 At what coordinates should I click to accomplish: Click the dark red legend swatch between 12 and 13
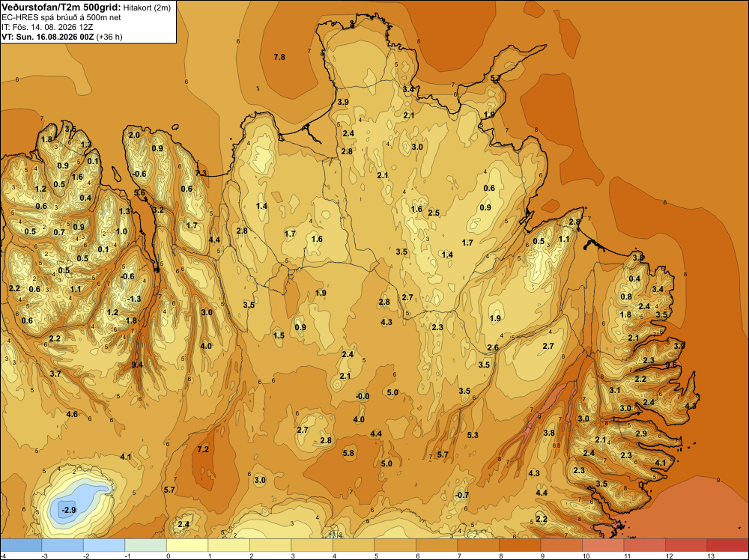click(x=686, y=545)
